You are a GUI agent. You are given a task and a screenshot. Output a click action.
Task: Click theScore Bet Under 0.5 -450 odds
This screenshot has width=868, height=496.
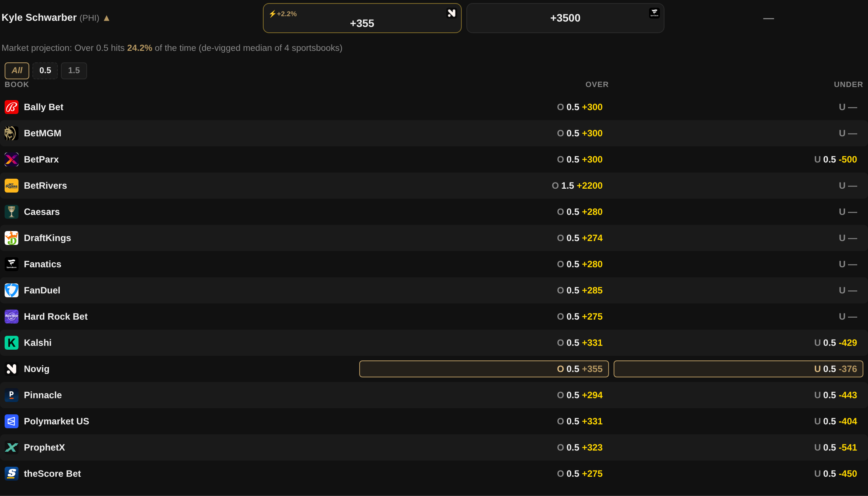point(836,474)
